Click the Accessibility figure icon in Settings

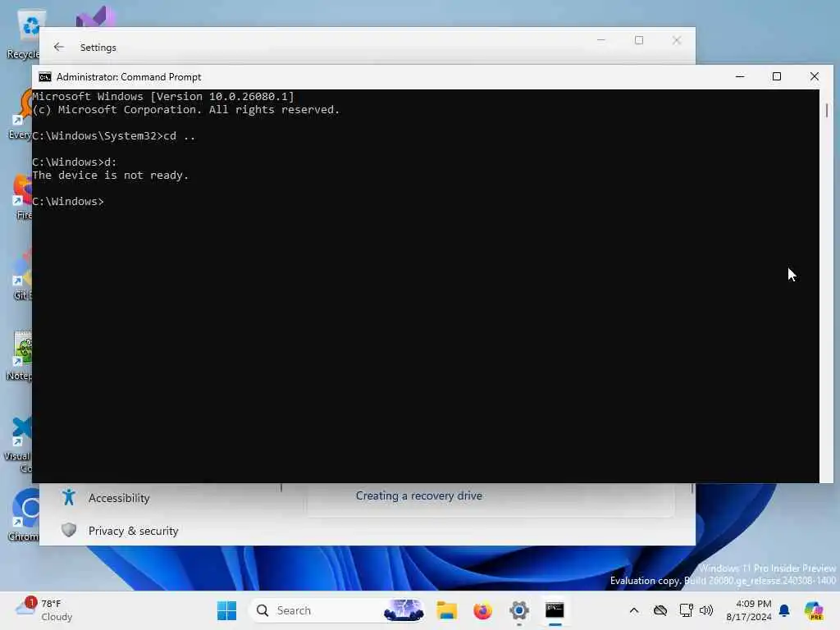(69, 498)
